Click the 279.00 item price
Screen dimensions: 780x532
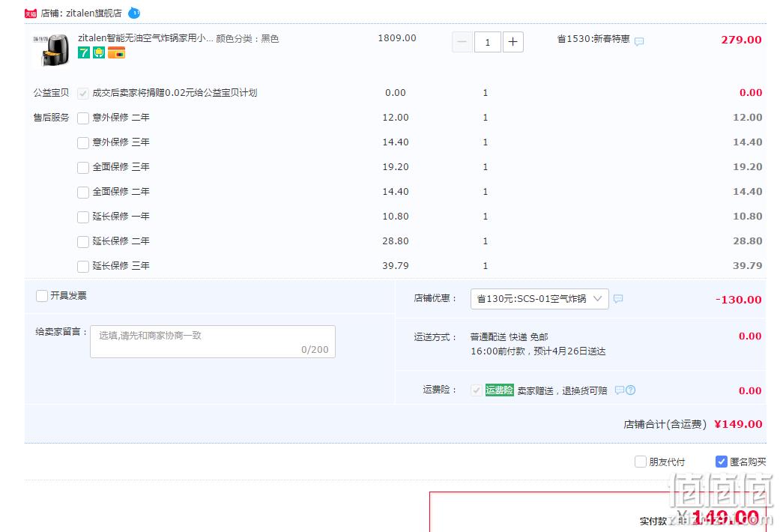coord(741,40)
